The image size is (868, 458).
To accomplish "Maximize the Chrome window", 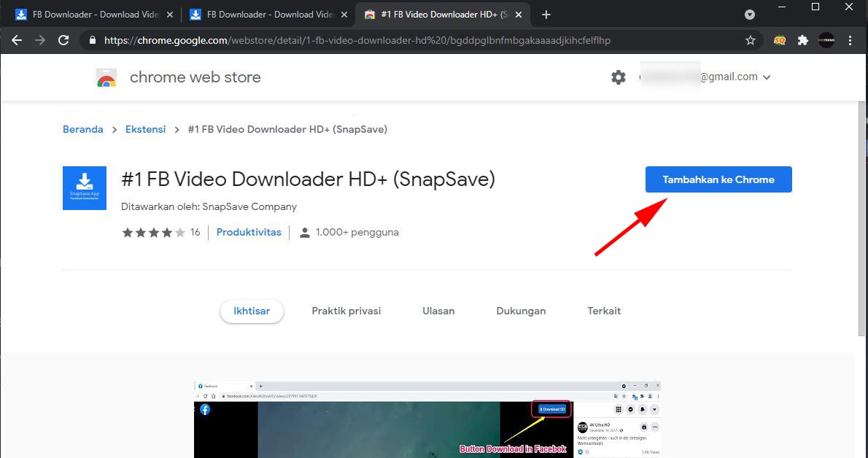I will [x=815, y=7].
